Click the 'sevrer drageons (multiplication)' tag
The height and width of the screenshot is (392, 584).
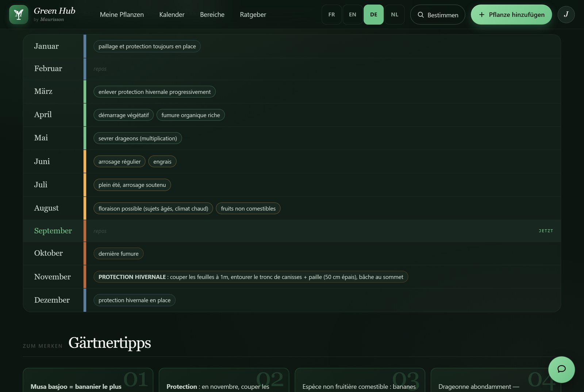coord(138,139)
